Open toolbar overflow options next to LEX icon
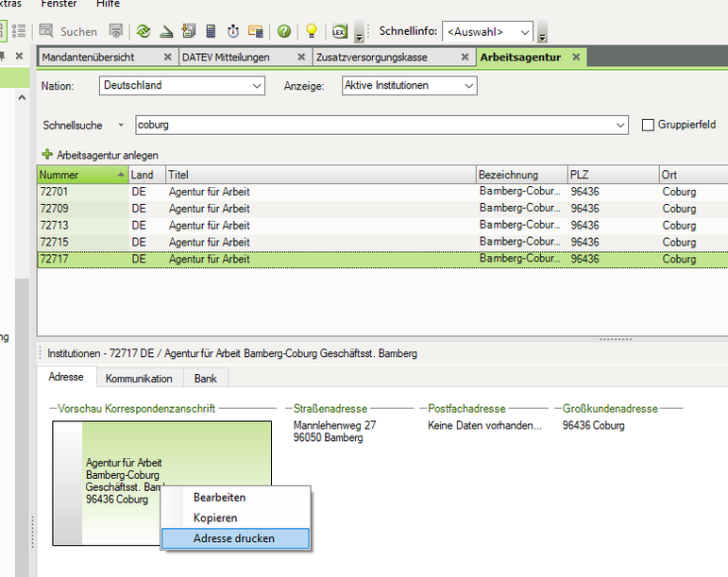Screen dimensions: 728x577 359,31
